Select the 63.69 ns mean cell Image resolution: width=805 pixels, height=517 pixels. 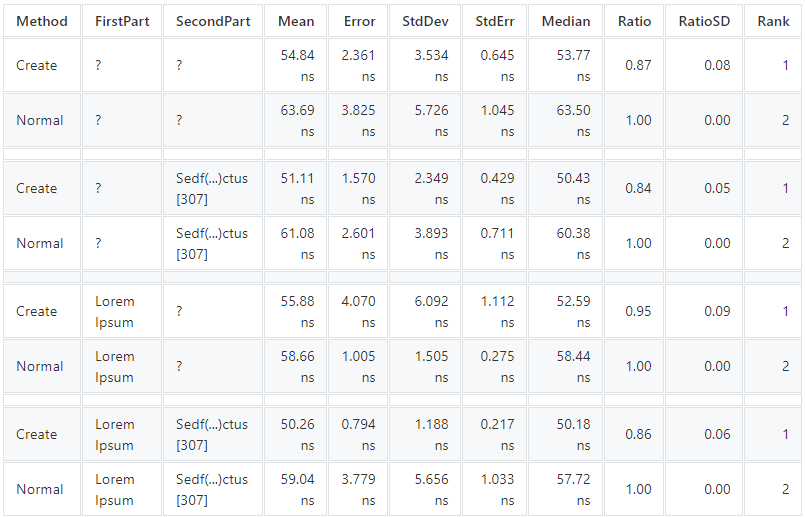297,120
